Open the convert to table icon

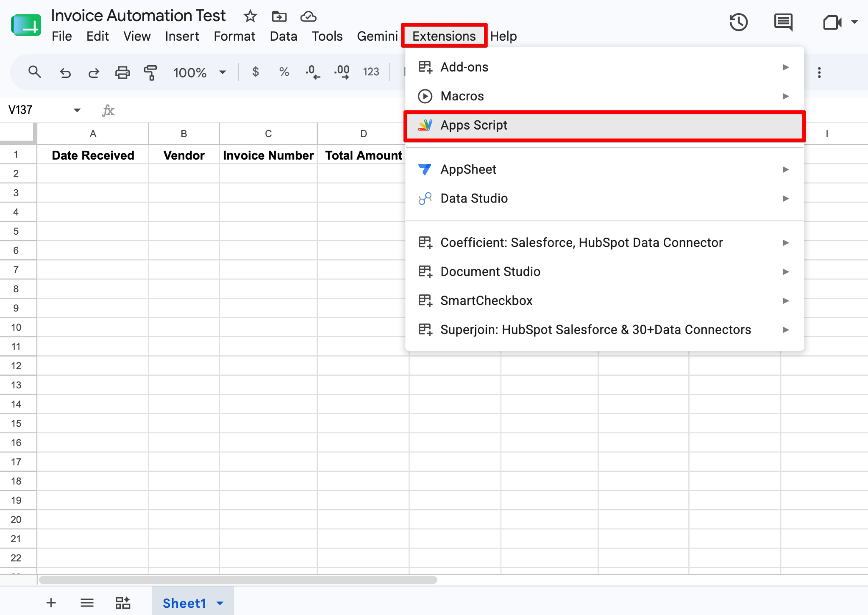pyautogui.click(x=123, y=603)
